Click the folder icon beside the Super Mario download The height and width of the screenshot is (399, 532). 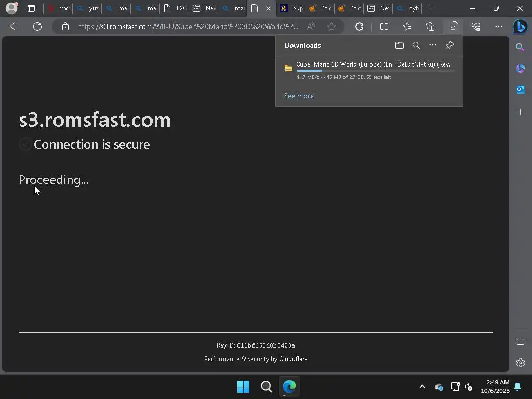[288, 68]
